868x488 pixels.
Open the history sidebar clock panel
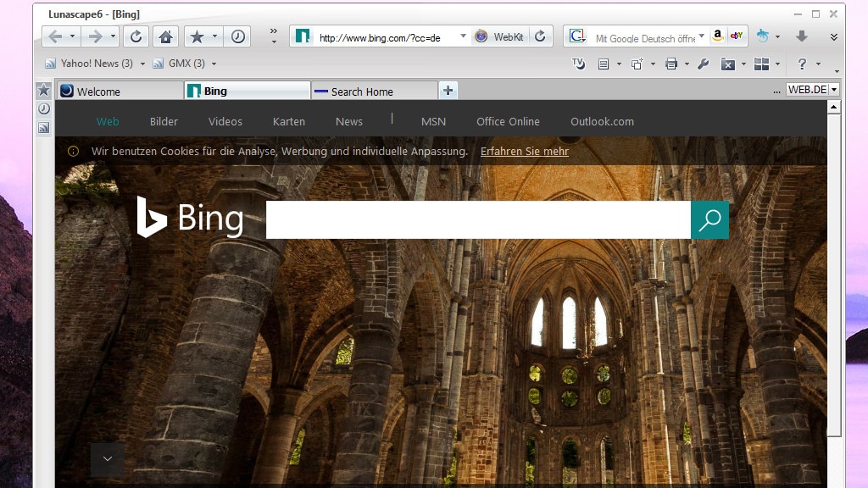[44, 109]
